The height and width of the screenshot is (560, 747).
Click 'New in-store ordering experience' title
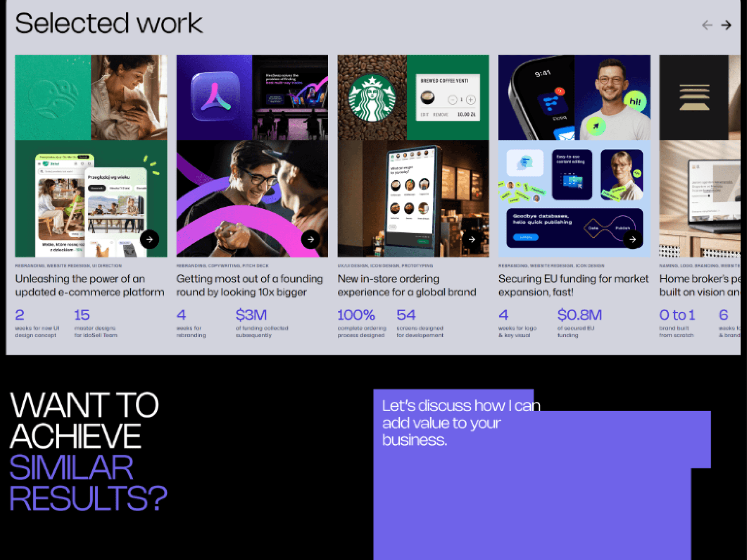[407, 285]
